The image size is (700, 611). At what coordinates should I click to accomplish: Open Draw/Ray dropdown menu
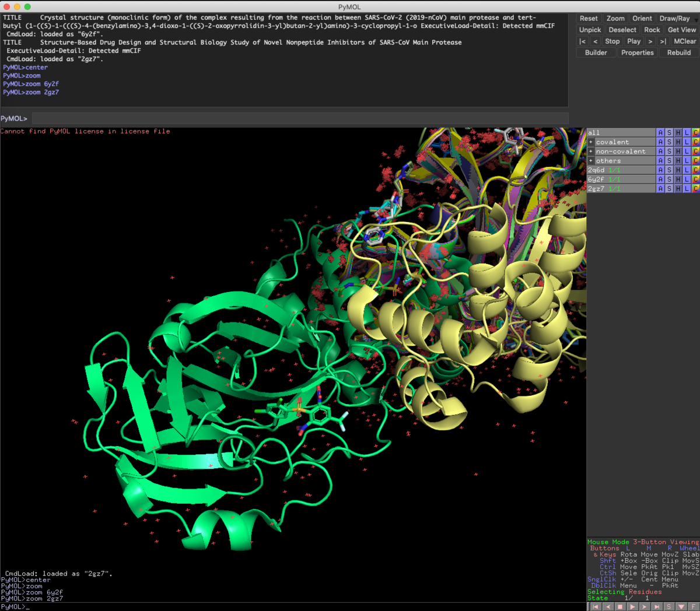click(x=677, y=19)
